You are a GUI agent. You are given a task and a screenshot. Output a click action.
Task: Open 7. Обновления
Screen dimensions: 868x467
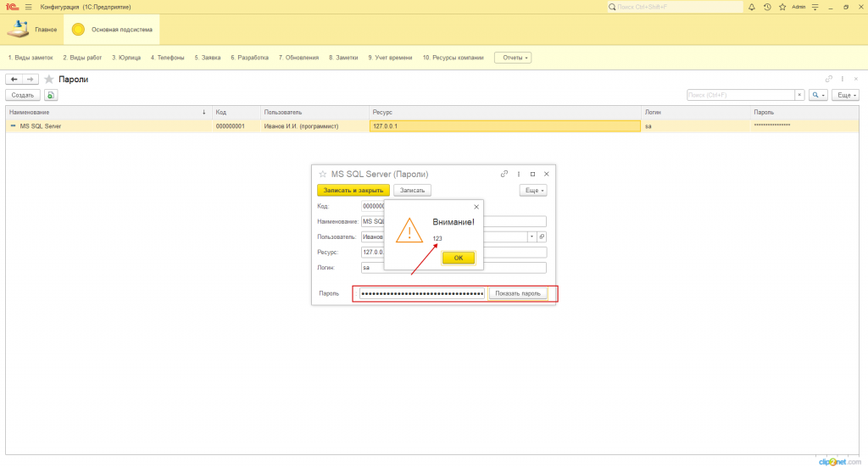(299, 58)
